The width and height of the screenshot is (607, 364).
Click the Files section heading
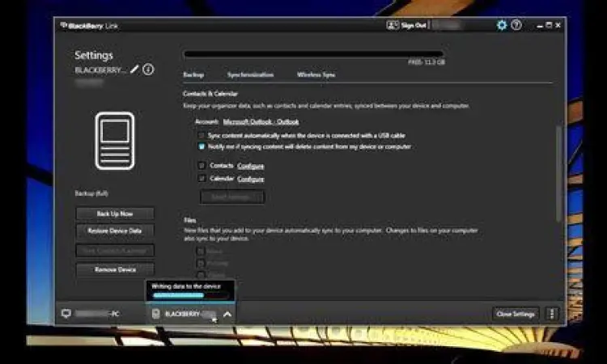189,220
